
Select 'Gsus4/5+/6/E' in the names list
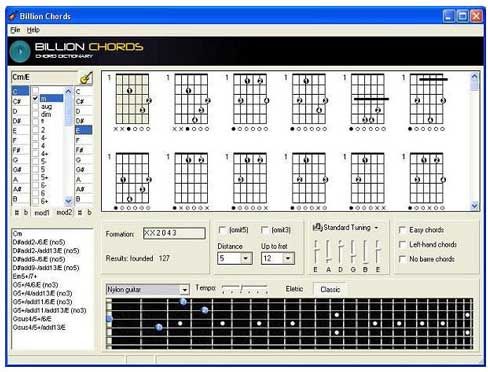coord(32,319)
